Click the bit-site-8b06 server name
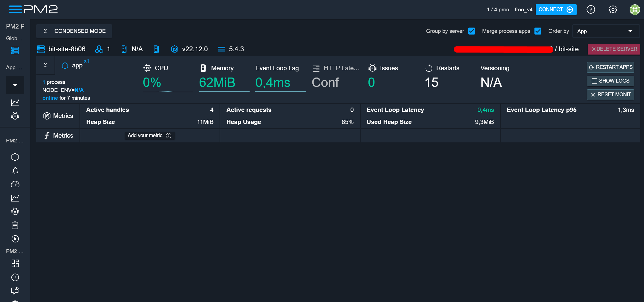 [x=67, y=49]
